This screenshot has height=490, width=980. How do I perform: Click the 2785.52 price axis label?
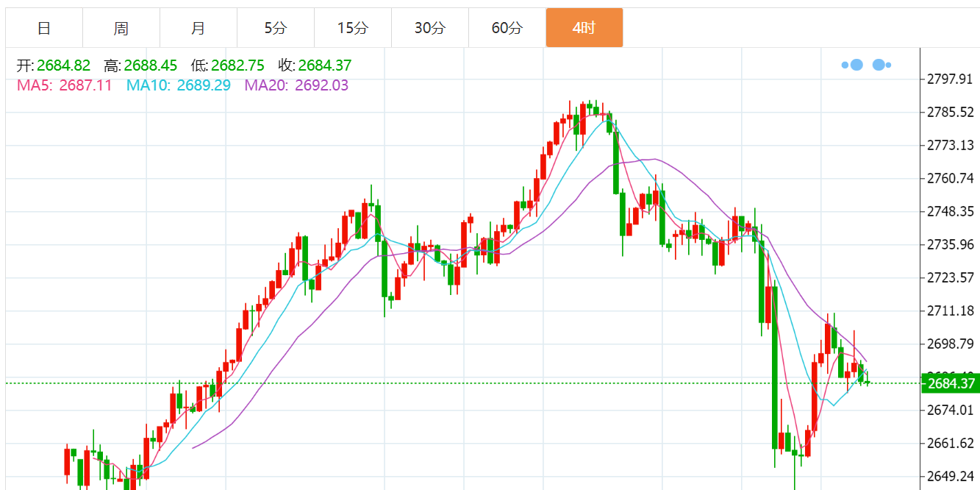pos(952,112)
